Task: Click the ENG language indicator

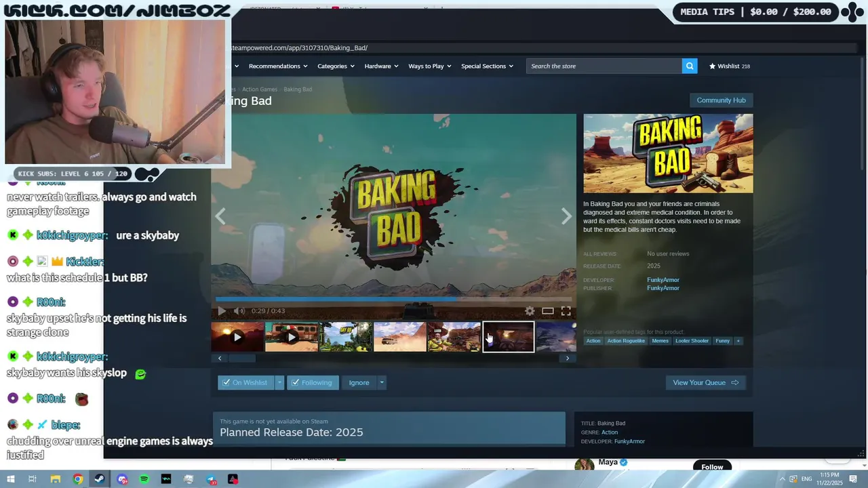Action: (x=805, y=479)
